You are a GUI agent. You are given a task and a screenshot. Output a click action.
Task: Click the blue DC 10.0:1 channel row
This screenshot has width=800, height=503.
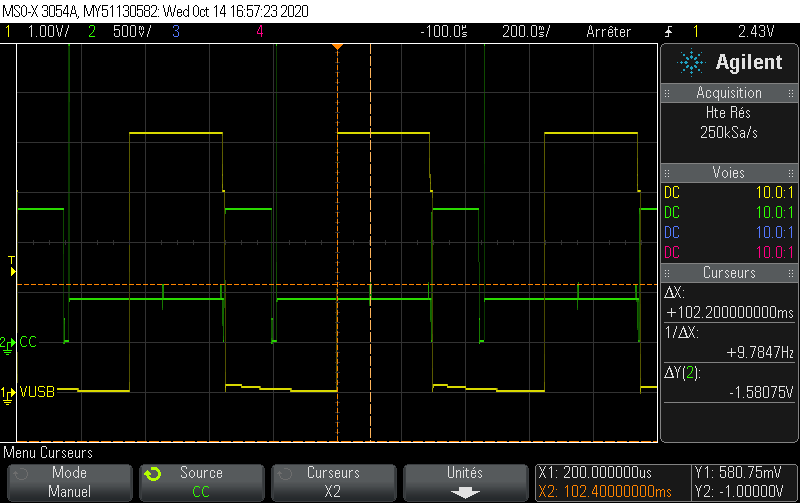coord(729,232)
